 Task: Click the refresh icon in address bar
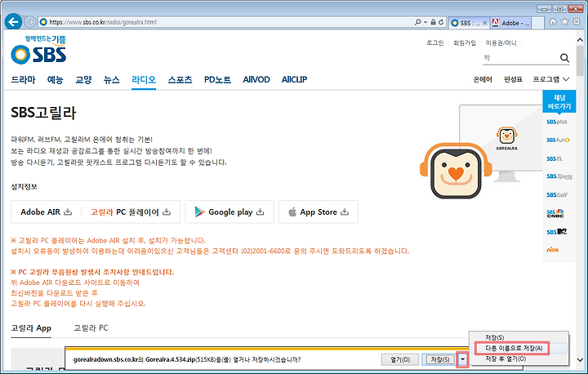(441, 22)
